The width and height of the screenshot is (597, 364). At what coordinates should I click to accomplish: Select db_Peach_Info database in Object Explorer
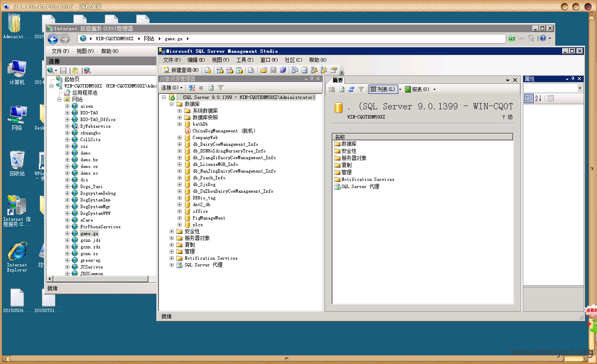tap(209, 178)
